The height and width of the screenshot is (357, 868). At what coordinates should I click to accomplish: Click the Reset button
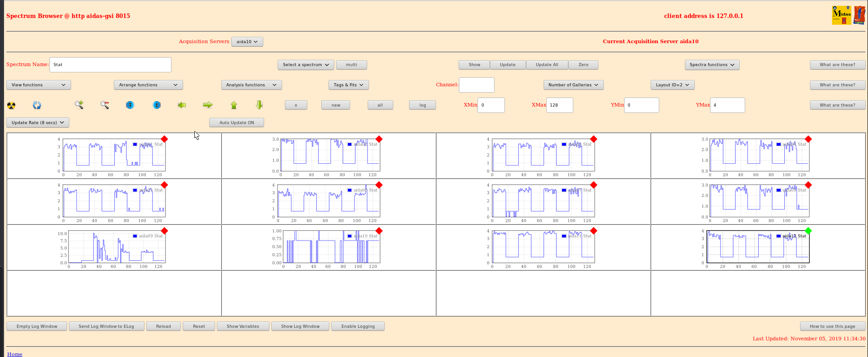click(199, 326)
